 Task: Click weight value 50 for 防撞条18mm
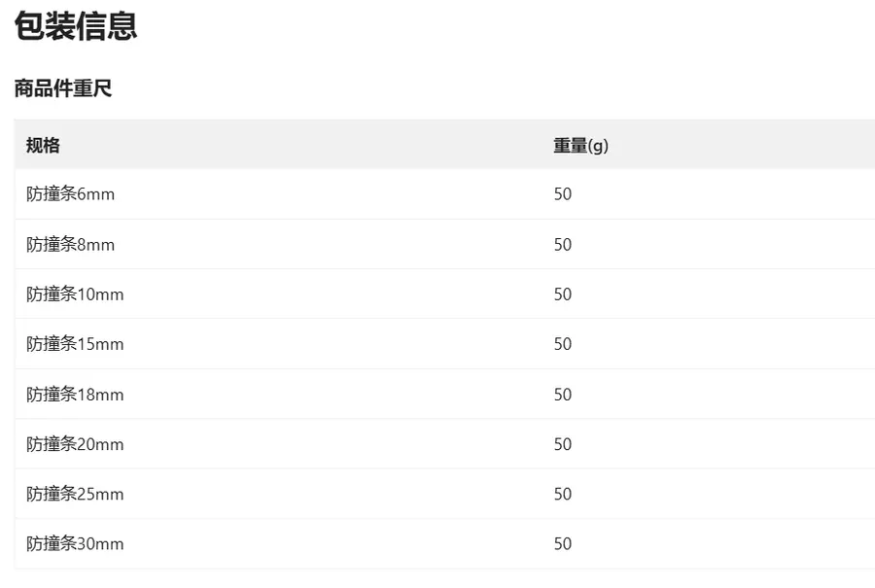(563, 395)
